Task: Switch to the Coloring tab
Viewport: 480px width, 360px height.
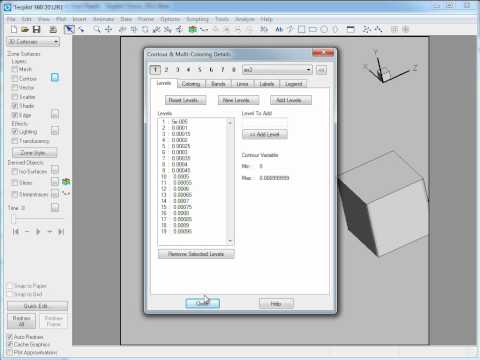Action: pos(191,84)
